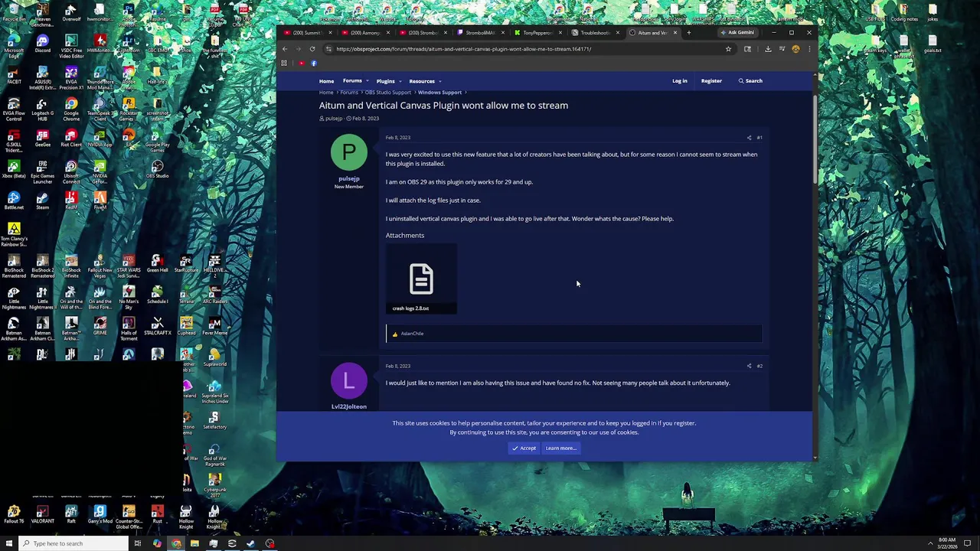Accept the cookies notice
980x551 pixels.
coord(524,448)
